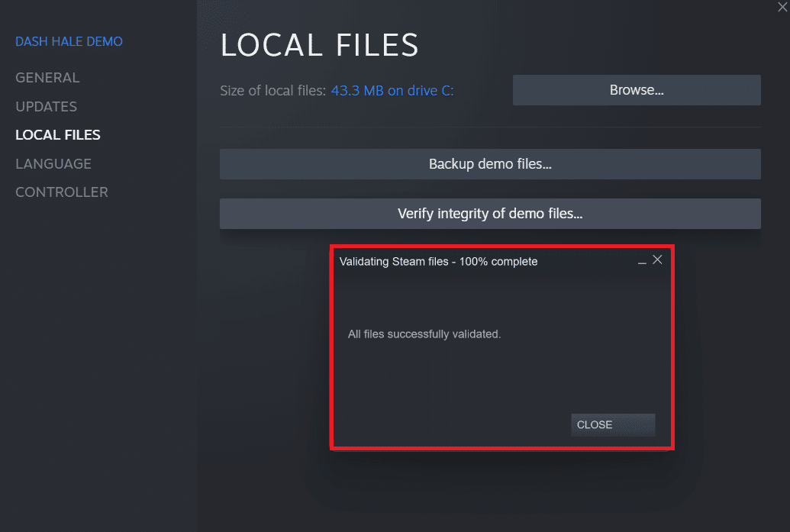Click CLOSE in the validation dialog
Image resolution: width=790 pixels, height=532 pixels.
tap(613, 424)
